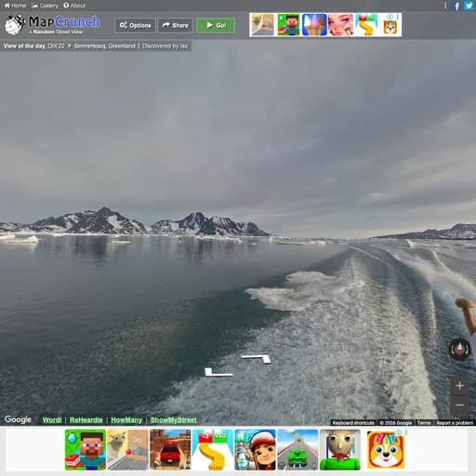Open the Wordl link
Image resolution: width=476 pixels, height=476 pixels.
[x=52, y=420]
